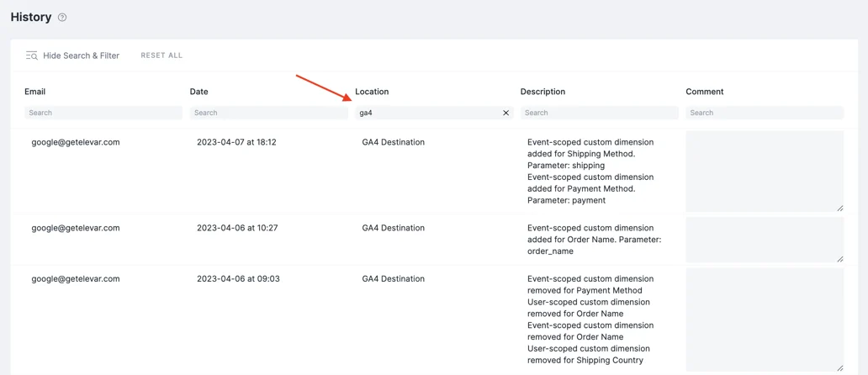The width and height of the screenshot is (868, 375).
Task: Click the search filter icon beside Hide Search & Filter
Action: pos(31,55)
